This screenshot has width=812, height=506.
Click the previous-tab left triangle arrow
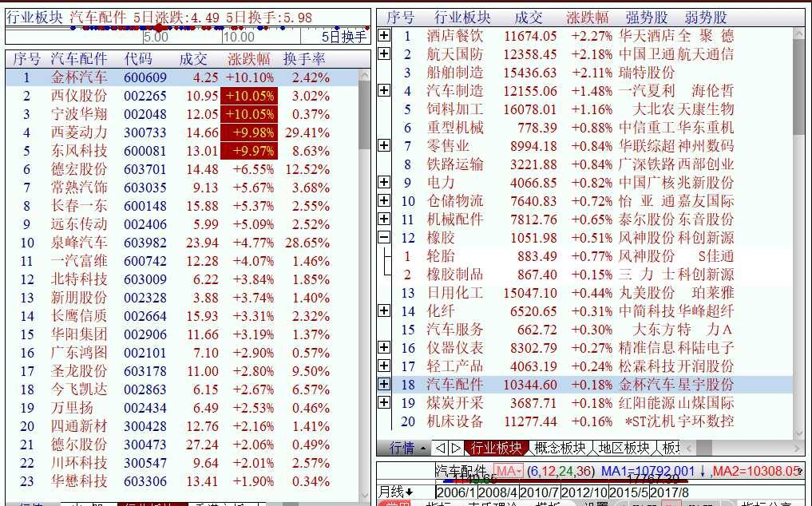pos(440,448)
